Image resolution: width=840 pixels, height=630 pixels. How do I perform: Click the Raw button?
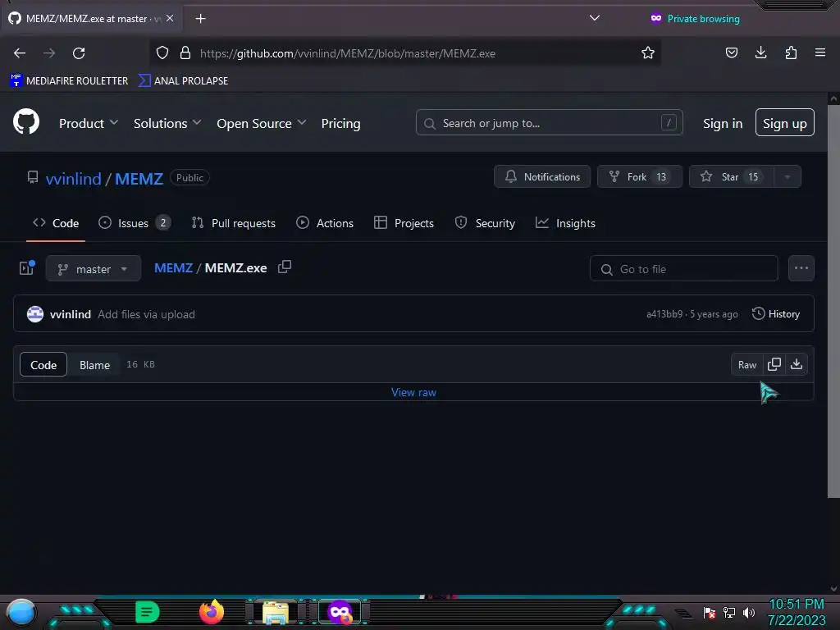[746, 365]
